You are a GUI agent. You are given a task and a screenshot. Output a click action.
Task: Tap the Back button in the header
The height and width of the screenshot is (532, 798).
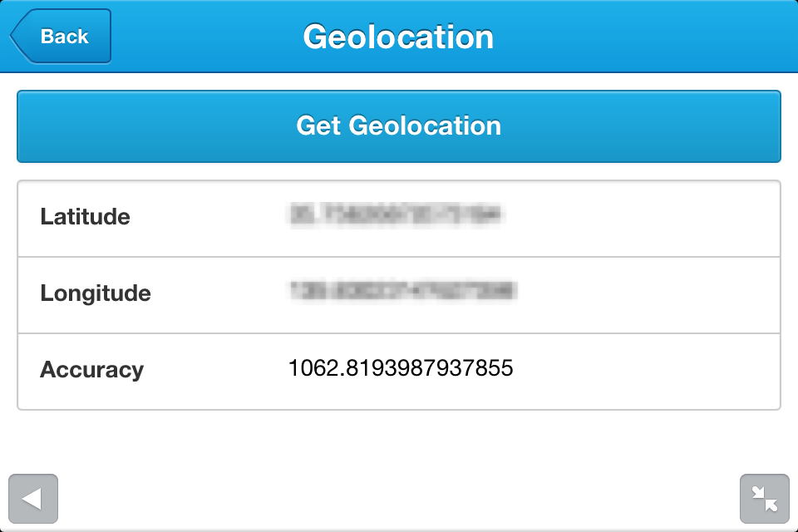point(61,37)
